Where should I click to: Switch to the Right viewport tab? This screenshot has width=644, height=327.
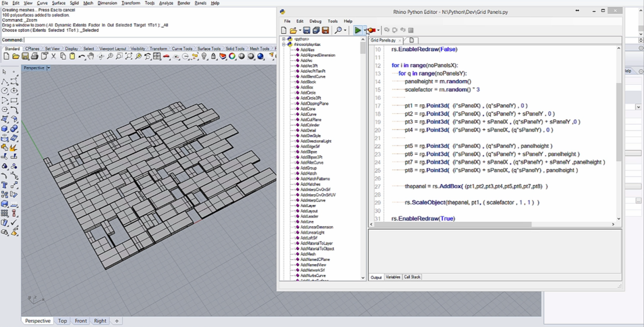(x=100, y=321)
